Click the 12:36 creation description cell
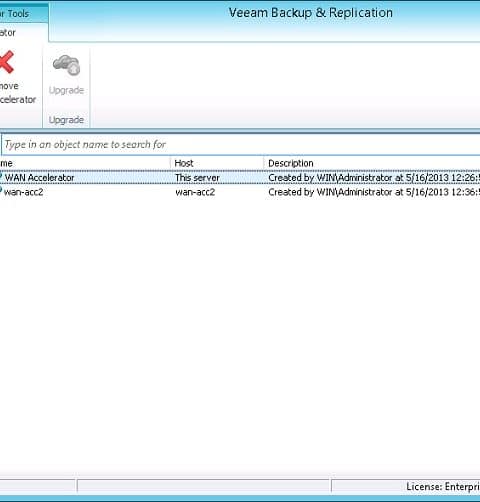The image size is (480, 502). click(374, 192)
